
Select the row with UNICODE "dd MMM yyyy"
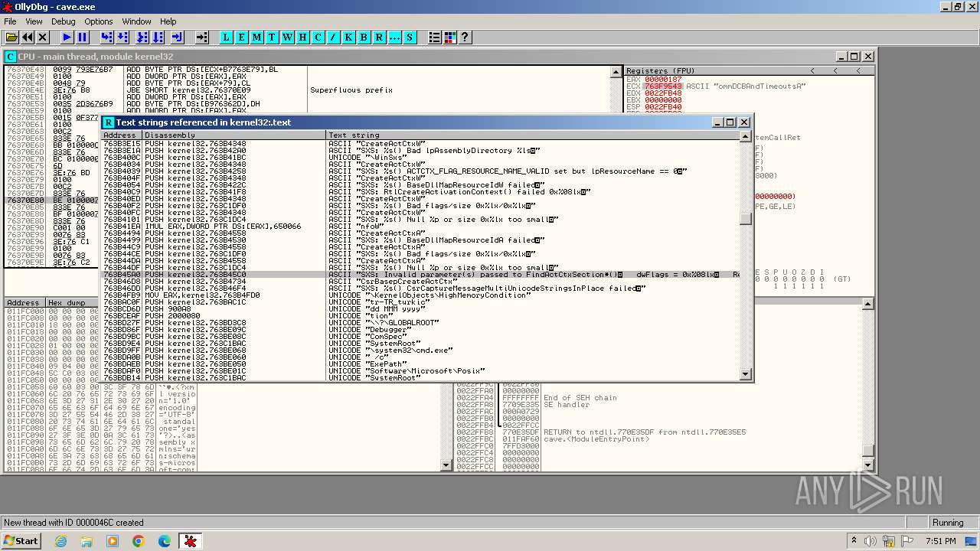(420, 308)
